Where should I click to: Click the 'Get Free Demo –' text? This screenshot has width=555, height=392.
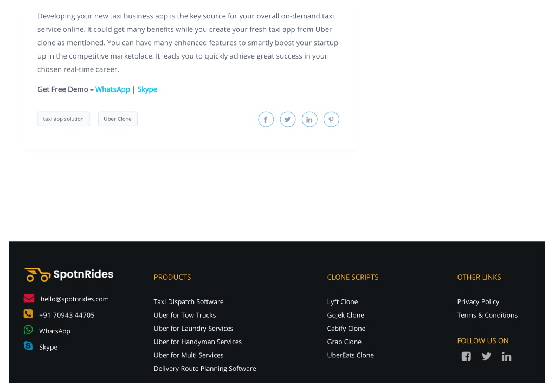point(66,89)
